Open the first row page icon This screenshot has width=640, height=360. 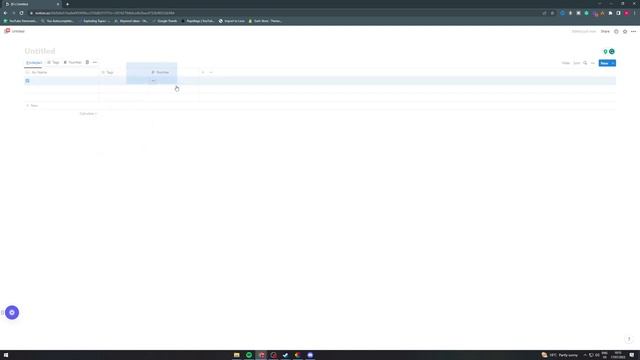coord(27,81)
